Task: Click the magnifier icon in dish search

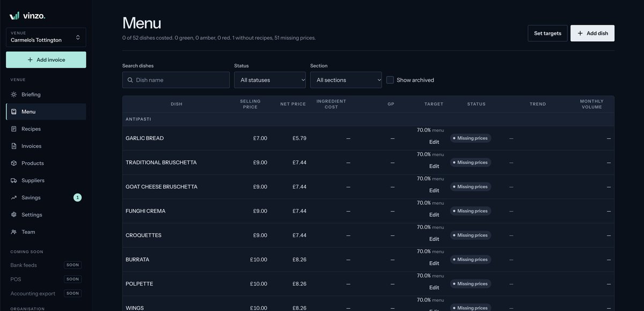Action: click(130, 80)
